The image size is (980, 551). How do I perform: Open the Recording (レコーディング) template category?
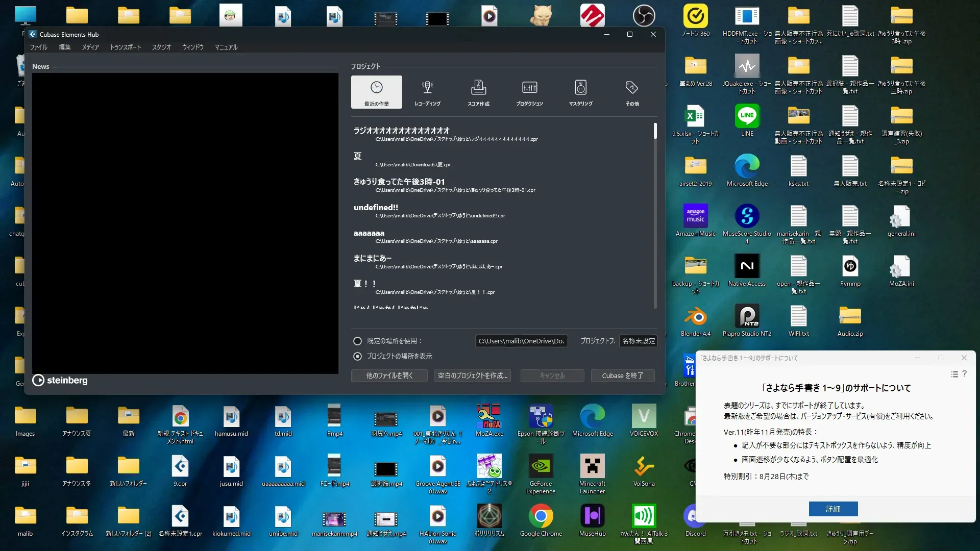pyautogui.click(x=427, y=92)
